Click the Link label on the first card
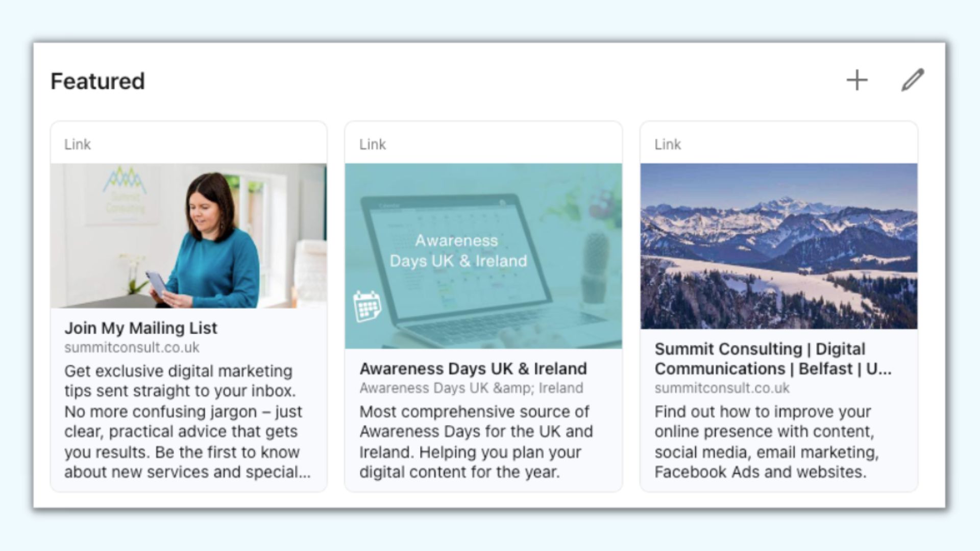 pyautogui.click(x=78, y=144)
